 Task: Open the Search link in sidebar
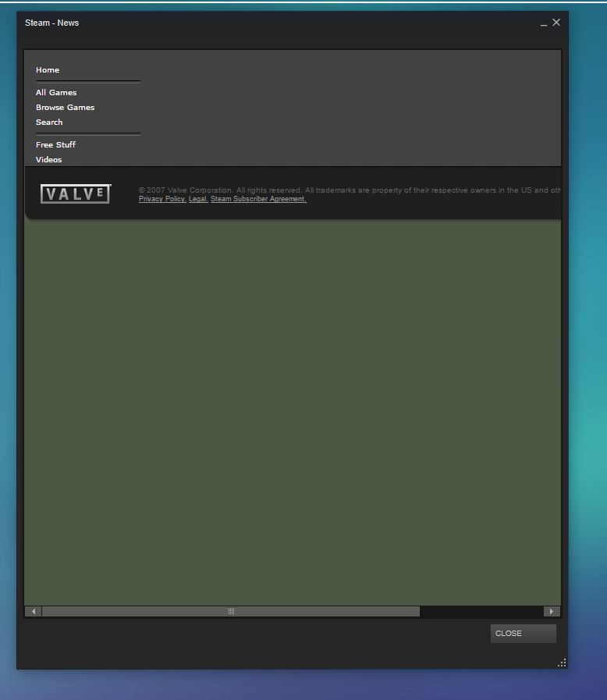[x=49, y=122]
